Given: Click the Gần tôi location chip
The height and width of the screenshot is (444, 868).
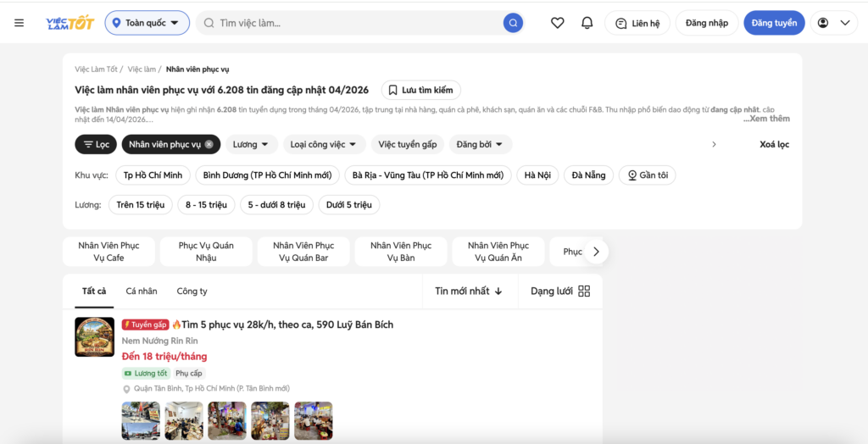Looking at the screenshot, I should pyautogui.click(x=647, y=175).
